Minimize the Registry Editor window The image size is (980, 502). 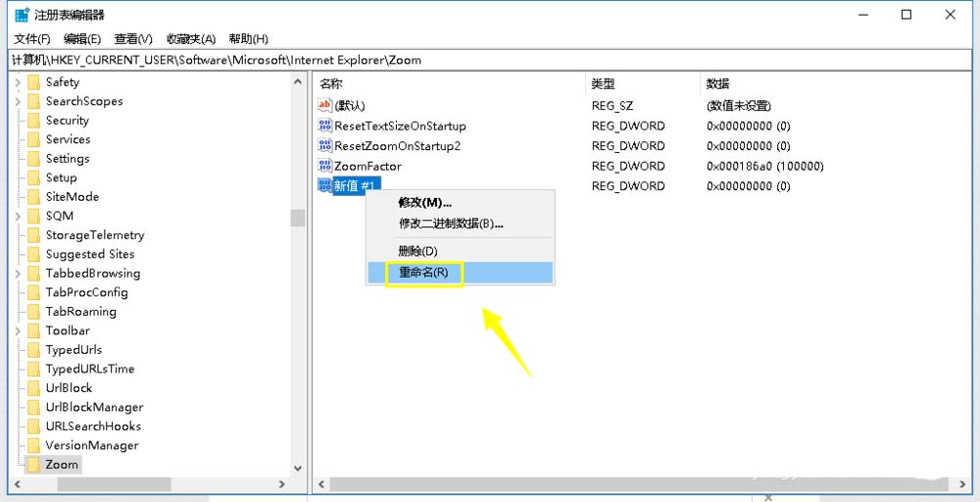[863, 15]
